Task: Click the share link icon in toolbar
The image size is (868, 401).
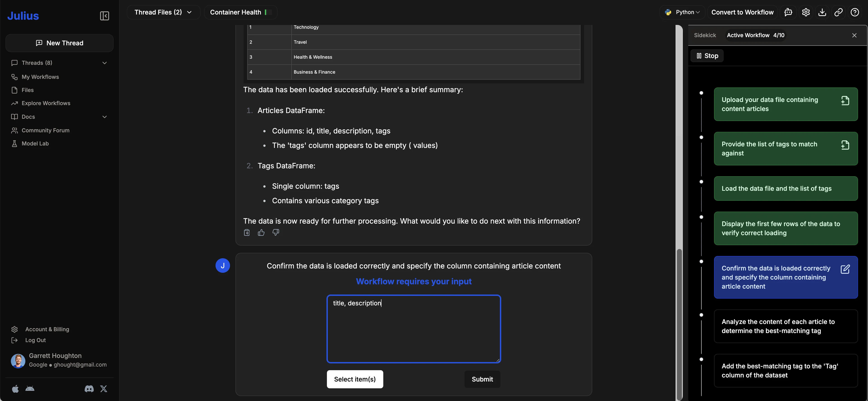Action: pyautogui.click(x=838, y=12)
